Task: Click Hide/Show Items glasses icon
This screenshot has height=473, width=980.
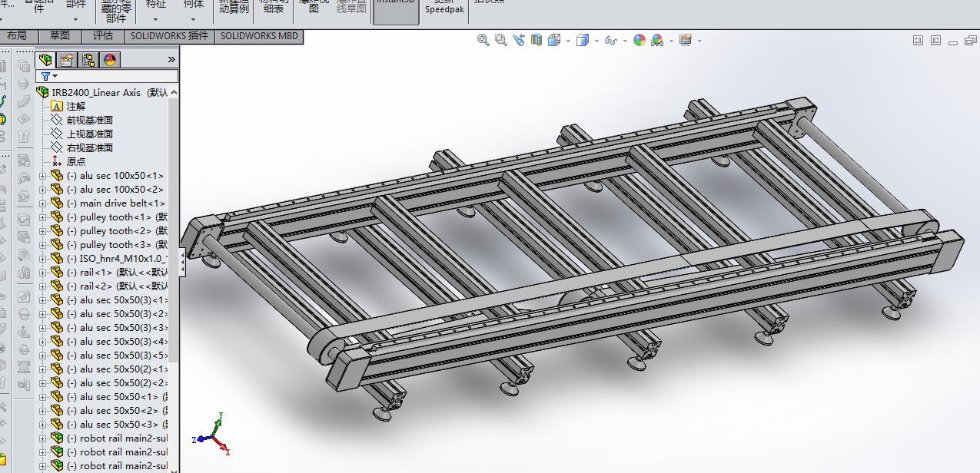Action: coord(611,40)
